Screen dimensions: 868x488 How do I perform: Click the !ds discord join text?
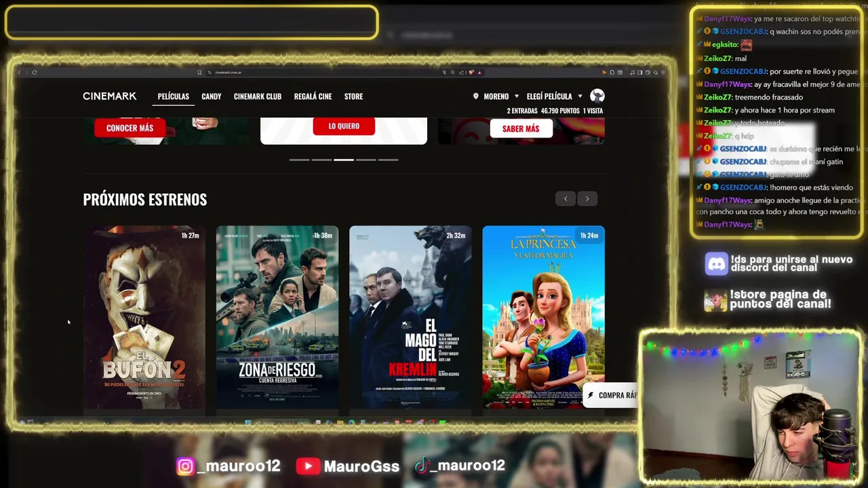791,264
